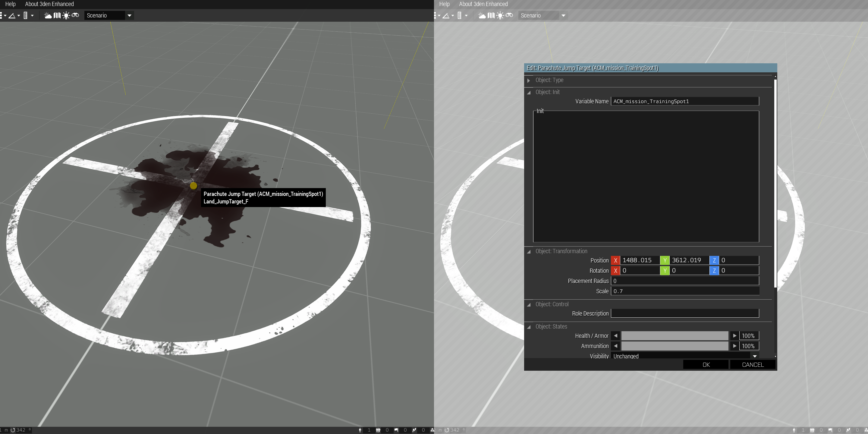This screenshot has height=434, width=868.
Task: Toggle the translation grid triangle icon in undimmed toolbar
Action: coord(12,15)
